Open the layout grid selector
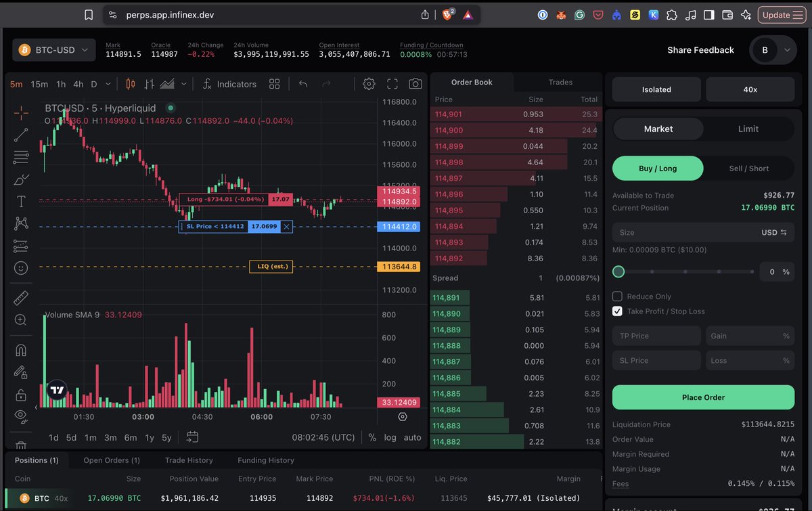Image resolution: width=812 pixels, height=511 pixels. (x=274, y=84)
